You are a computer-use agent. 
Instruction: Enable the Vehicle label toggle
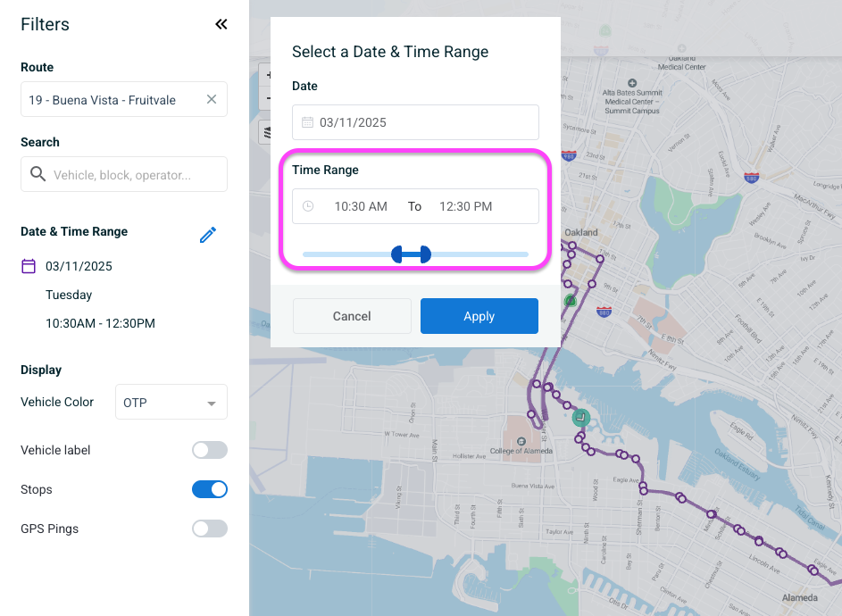pyautogui.click(x=210, y=450)
